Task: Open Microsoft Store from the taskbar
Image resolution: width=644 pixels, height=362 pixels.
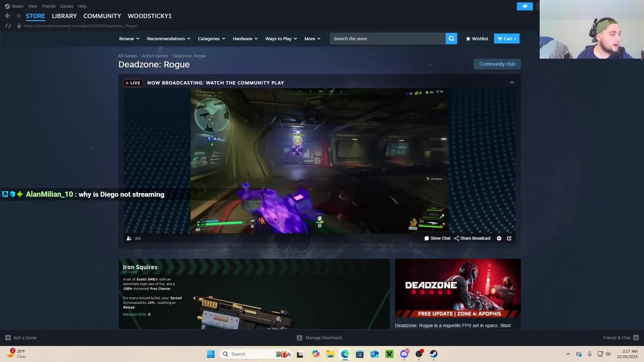Action: click(360, 354)
